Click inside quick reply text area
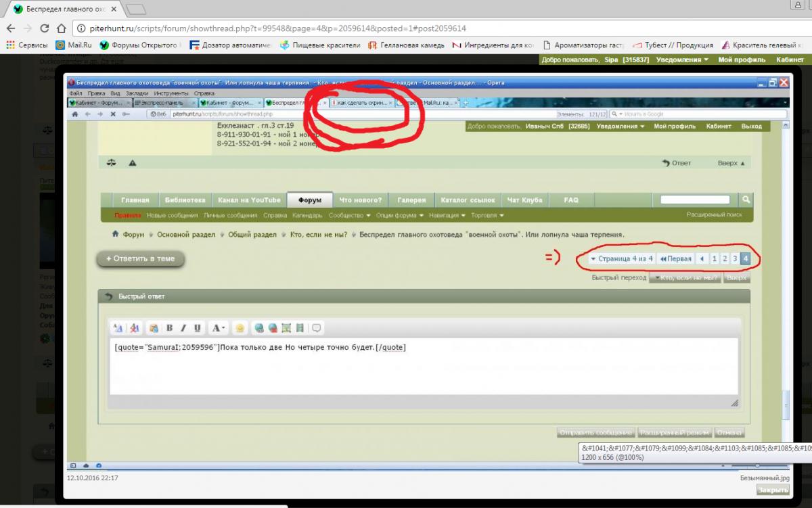 pyautogui.click(x=424, y=368)
